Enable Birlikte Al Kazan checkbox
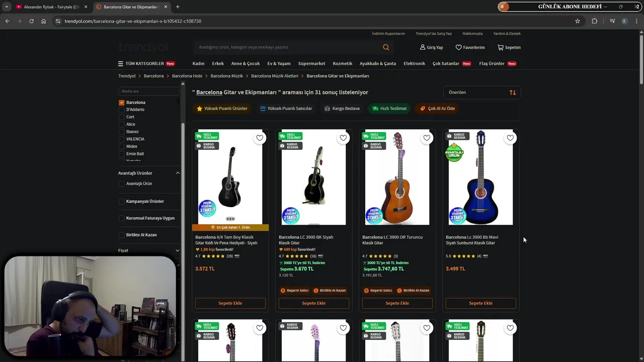 click(x=121, y=235)
